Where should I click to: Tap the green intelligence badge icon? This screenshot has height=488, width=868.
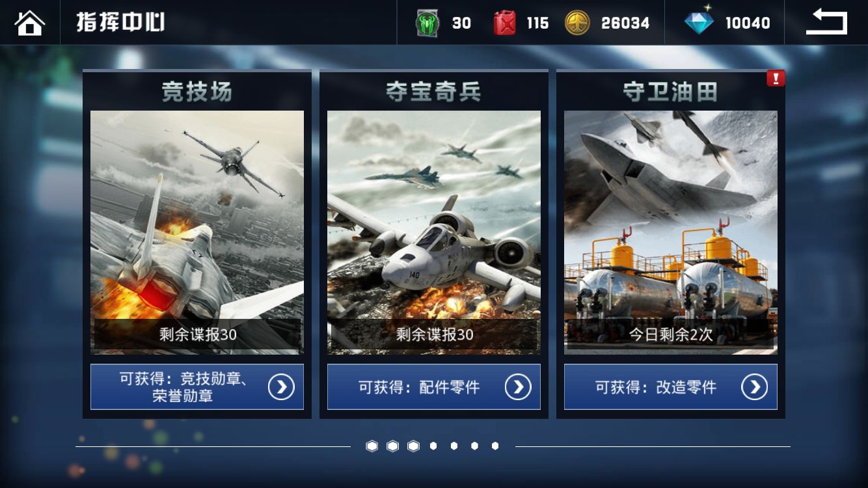click(427, 23)
